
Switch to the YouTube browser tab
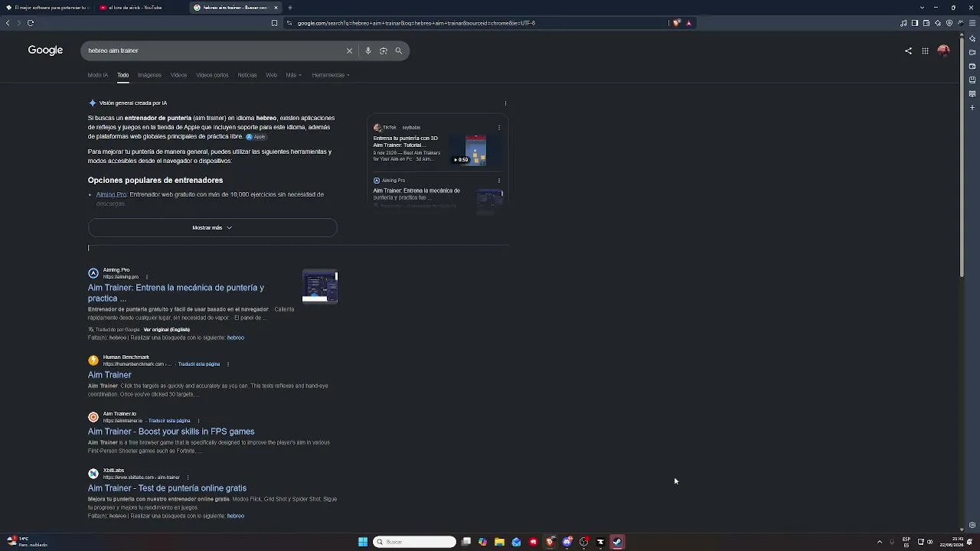(x=140, y=8)
